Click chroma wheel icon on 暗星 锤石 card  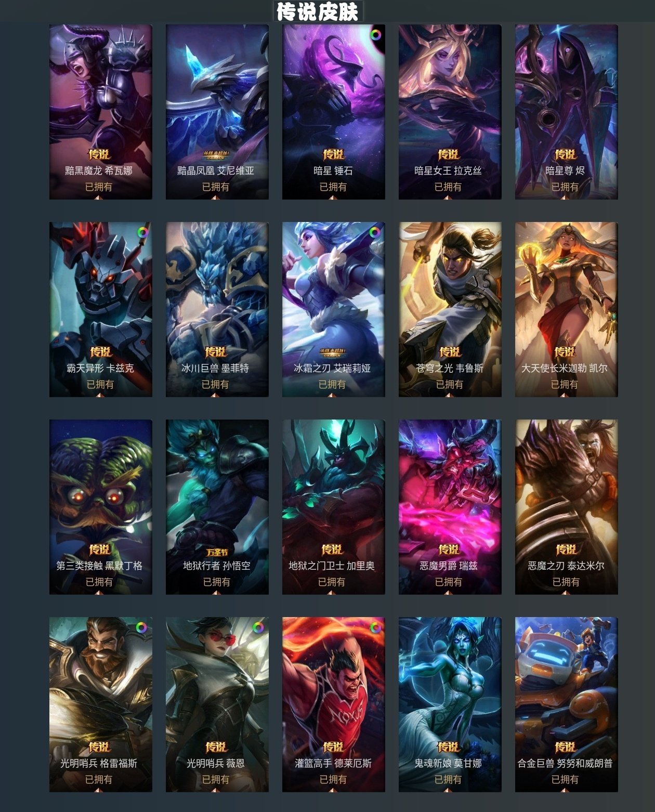click(x=375, y=35)
